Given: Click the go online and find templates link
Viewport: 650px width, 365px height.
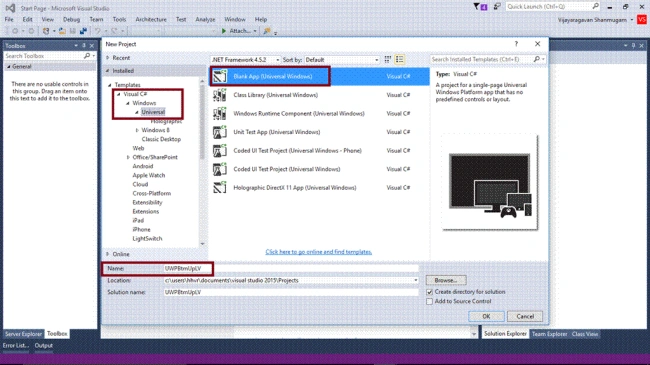Looking at the screenshot, I should click(x=318, y=252).
